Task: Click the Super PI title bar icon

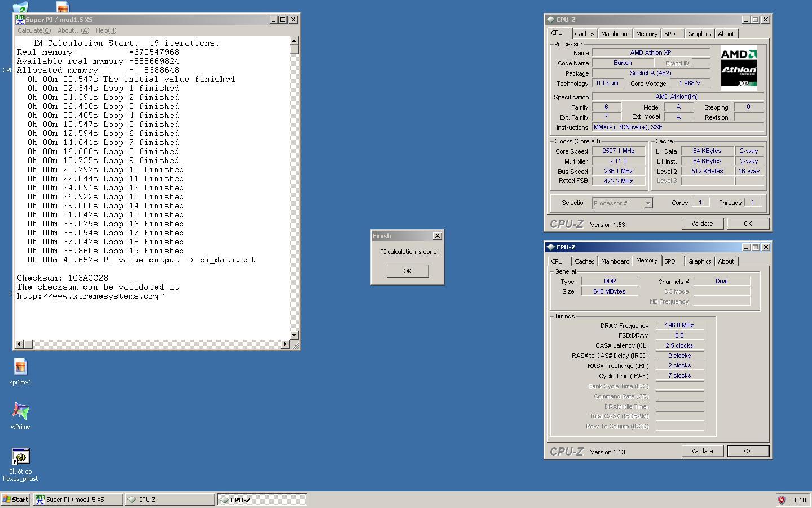Action: 20,19
